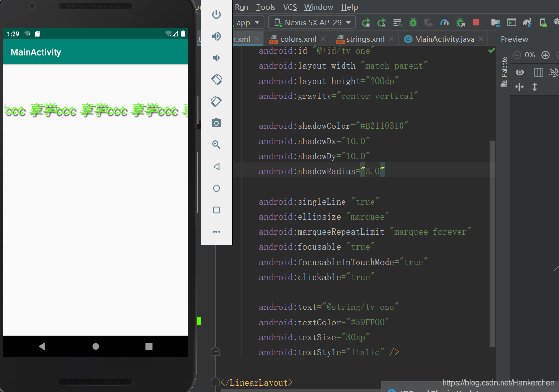Screen dimensions: 559x392
Task: Rotate the emulator right
Action: [x=216, y=101]
